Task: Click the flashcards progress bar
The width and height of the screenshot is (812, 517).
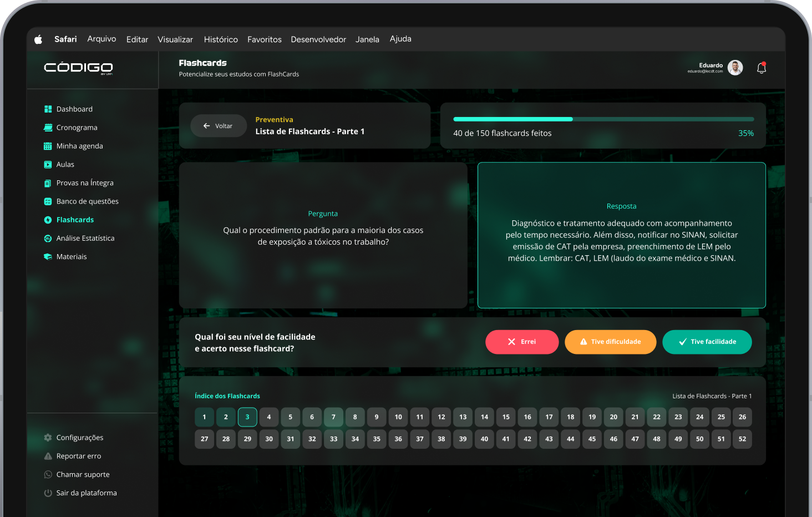Action: [x=603, y=119]
